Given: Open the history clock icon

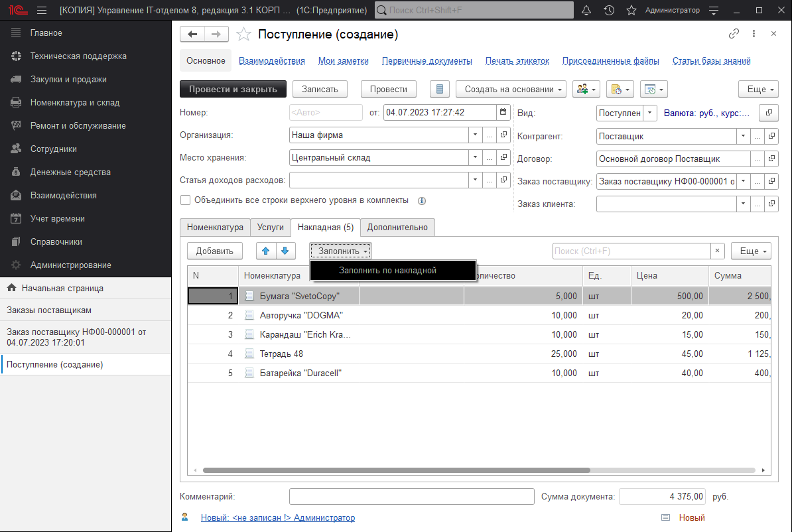Looking at the screenshot, I should pos(609,10).
